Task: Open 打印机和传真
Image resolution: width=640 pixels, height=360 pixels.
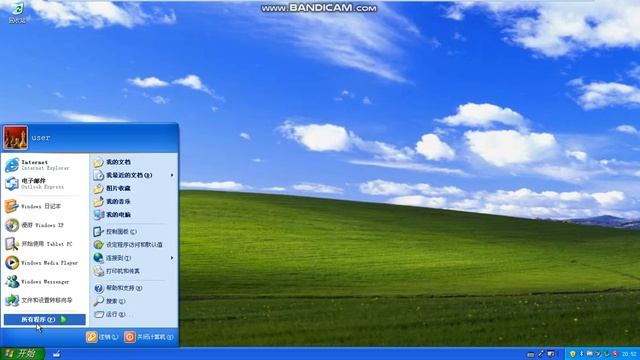Action: (x=134, y=271)
